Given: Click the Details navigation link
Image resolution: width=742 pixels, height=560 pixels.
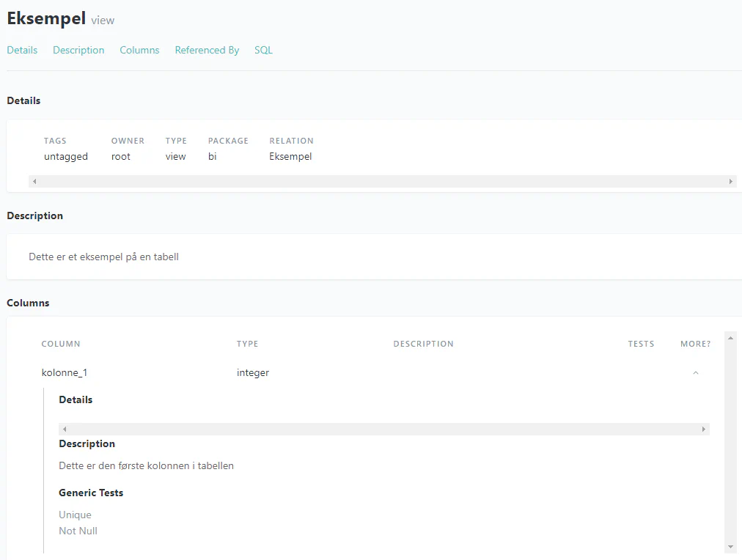Looking at the screenshot, I should 22,50.
